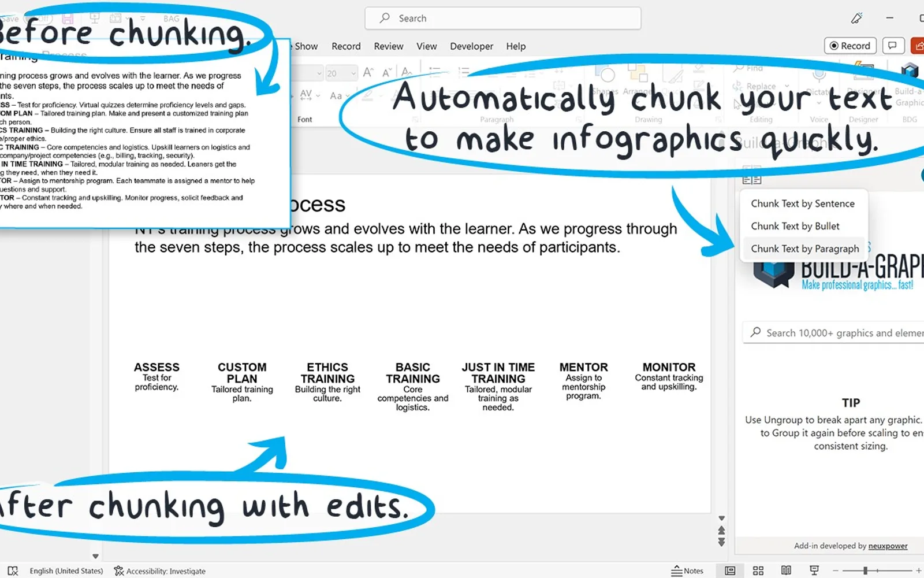The height and width of the screenshot is (578, 924).
Task: Click the ASSESS text block on slide
Action: click(x=157, y=376)
